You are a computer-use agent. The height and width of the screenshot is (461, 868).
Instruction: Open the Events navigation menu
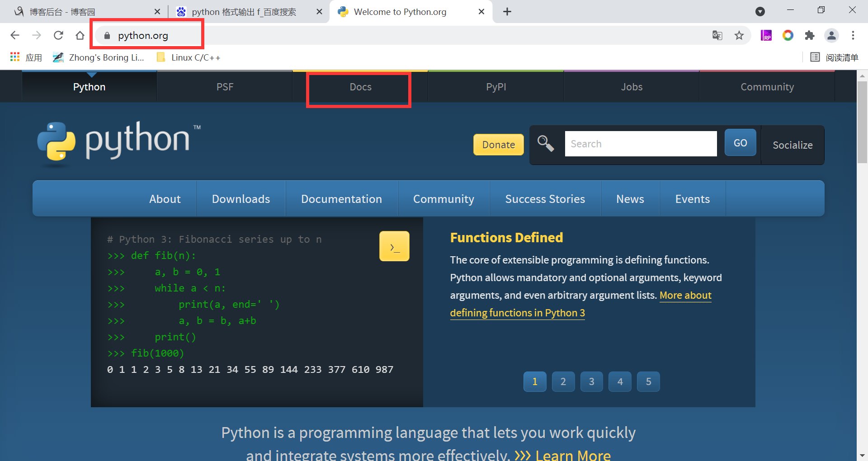click(693, 199)
